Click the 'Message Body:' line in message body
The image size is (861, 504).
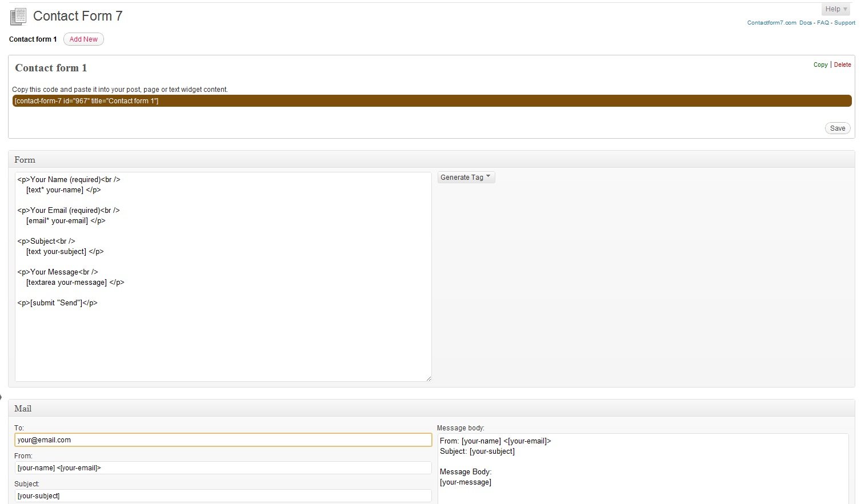466,472
